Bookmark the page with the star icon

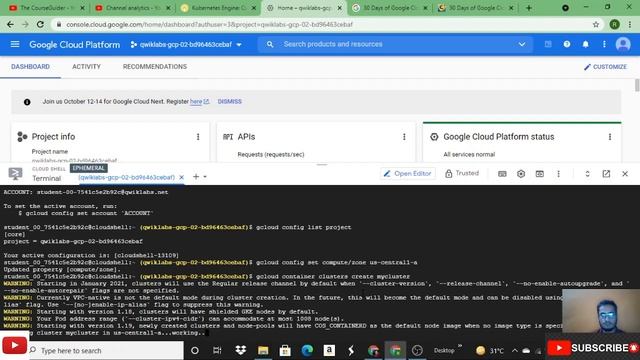click(596, 24)
